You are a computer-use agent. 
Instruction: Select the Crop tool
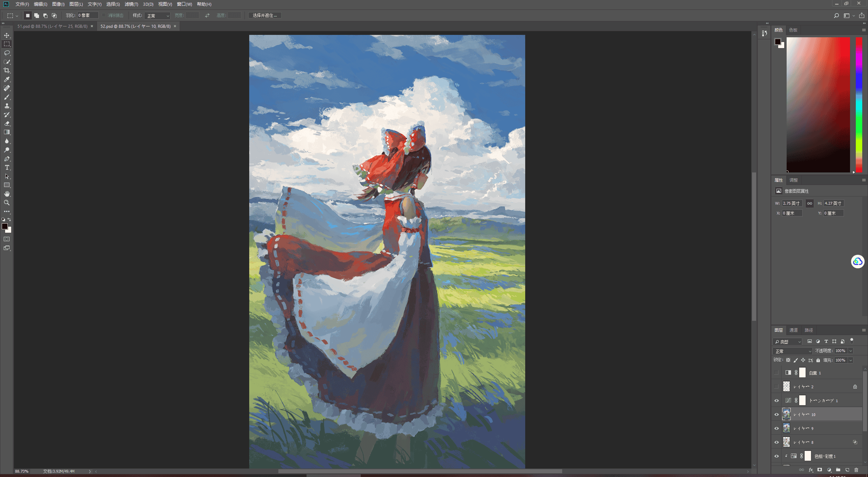[x=7, y=70]
